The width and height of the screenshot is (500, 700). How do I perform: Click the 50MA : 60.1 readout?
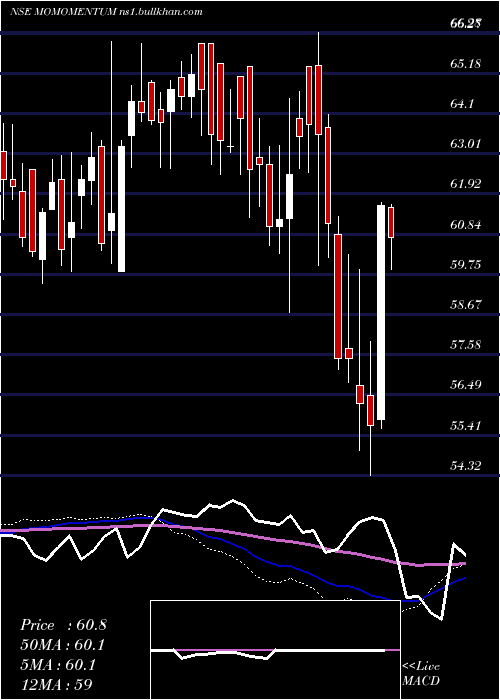point(63,645)
